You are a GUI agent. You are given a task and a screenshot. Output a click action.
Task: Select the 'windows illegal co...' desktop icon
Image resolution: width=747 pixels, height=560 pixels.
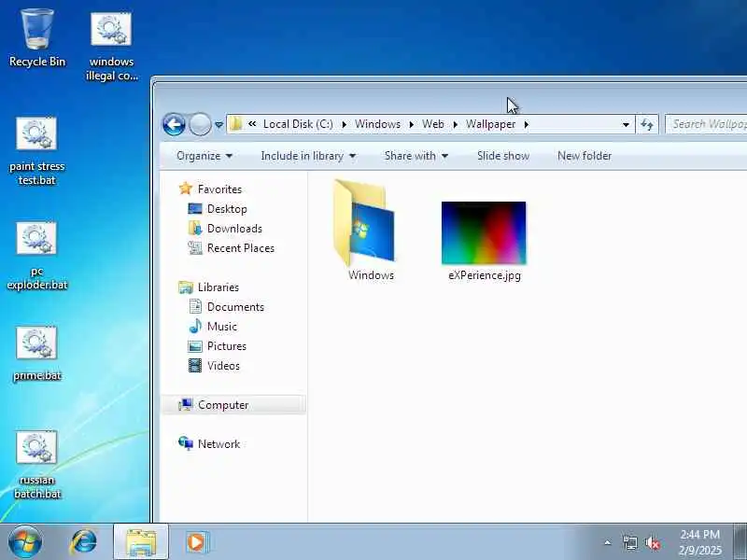111,46
